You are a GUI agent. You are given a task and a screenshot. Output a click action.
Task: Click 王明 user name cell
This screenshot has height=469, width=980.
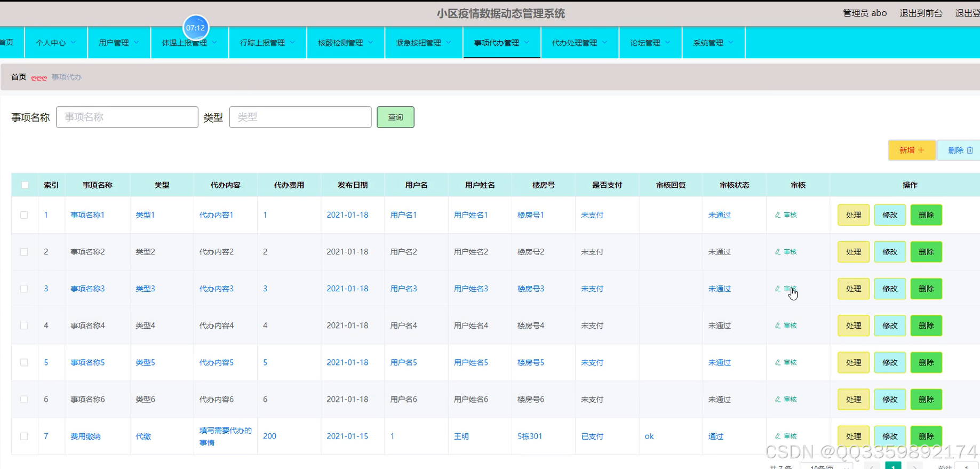(x=461, y=436)
